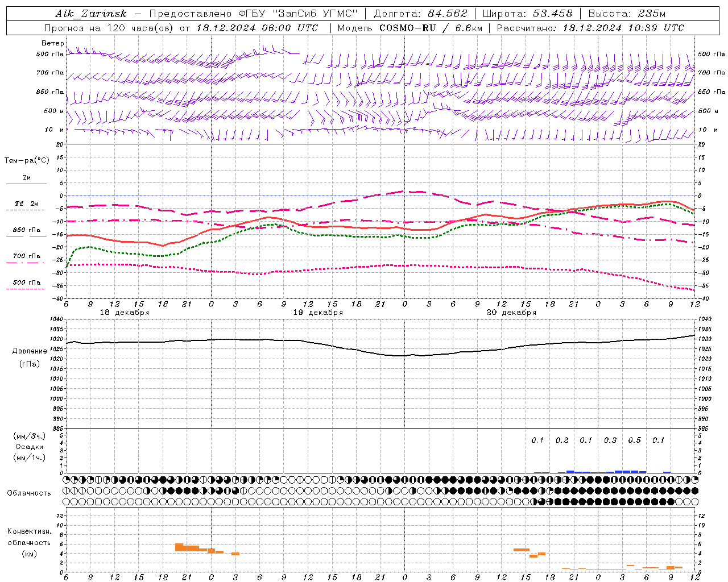Click the Осадки precipitation label

tap(29, 447)
